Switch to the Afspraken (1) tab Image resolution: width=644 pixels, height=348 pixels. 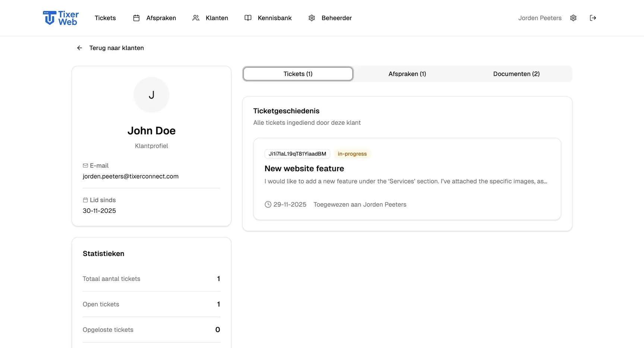point(407,74)
